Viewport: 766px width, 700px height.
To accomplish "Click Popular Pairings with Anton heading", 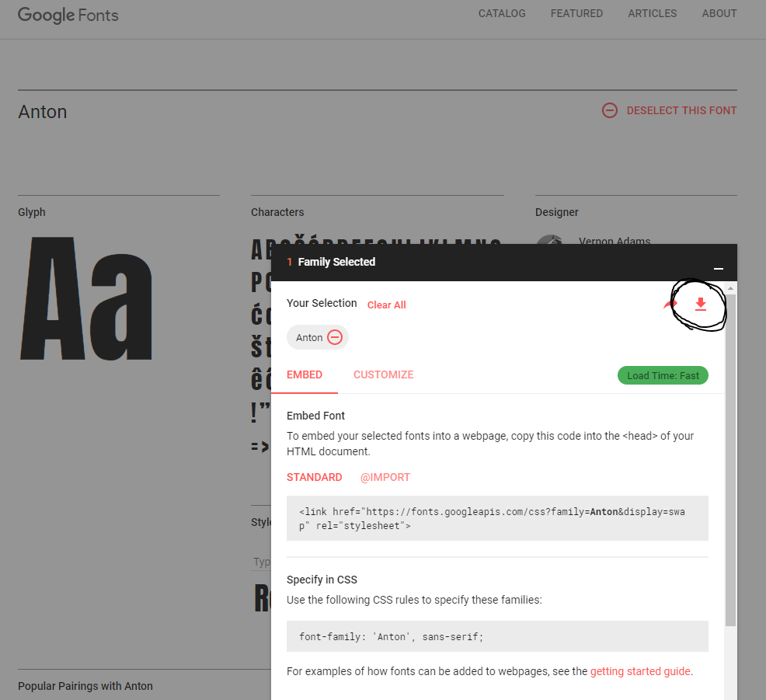I will click(x=85, y=686).
